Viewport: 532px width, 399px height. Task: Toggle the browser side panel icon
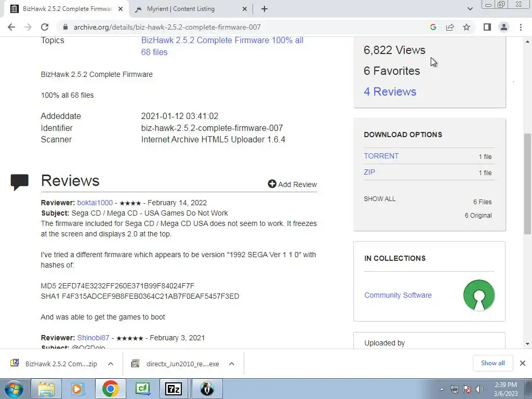point(487,27)
